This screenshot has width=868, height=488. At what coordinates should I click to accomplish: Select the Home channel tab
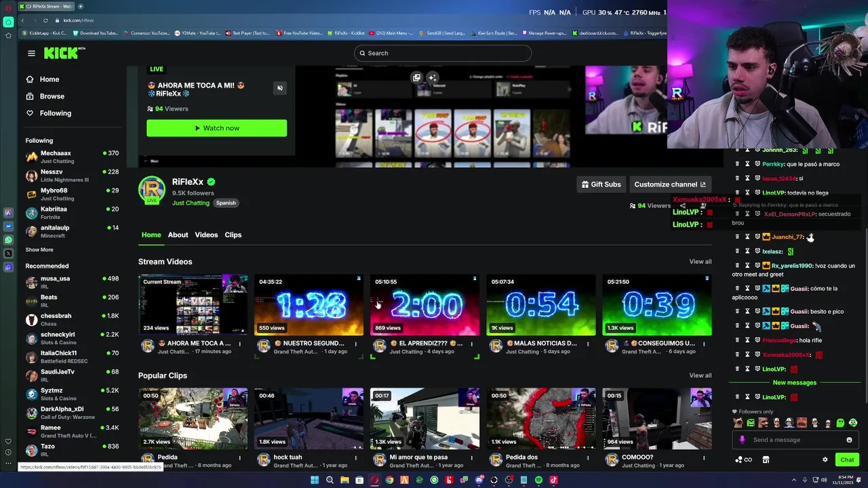click(151, 235)
